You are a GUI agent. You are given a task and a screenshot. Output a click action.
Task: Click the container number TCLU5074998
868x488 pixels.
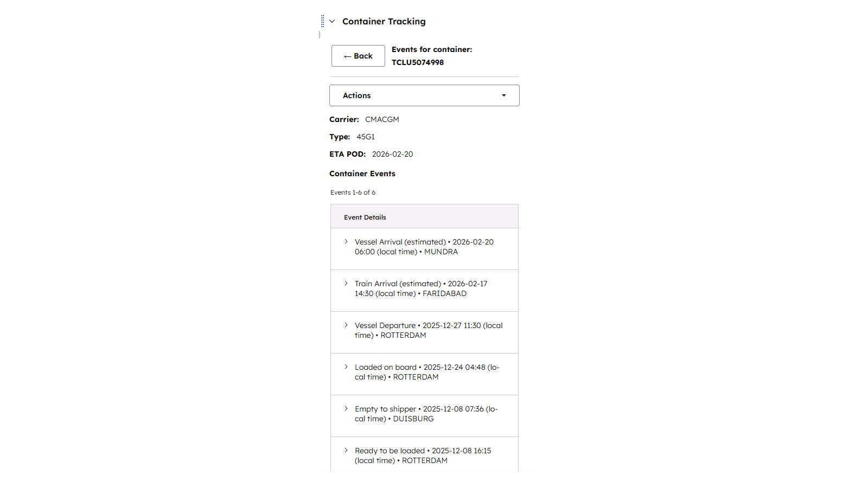[418, 62]
